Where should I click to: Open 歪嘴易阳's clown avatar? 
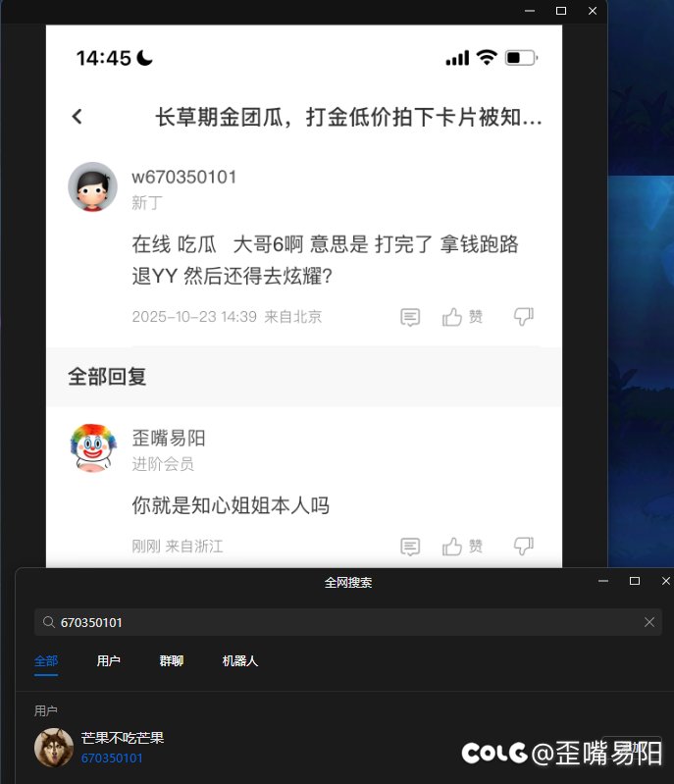pos(92,448)
